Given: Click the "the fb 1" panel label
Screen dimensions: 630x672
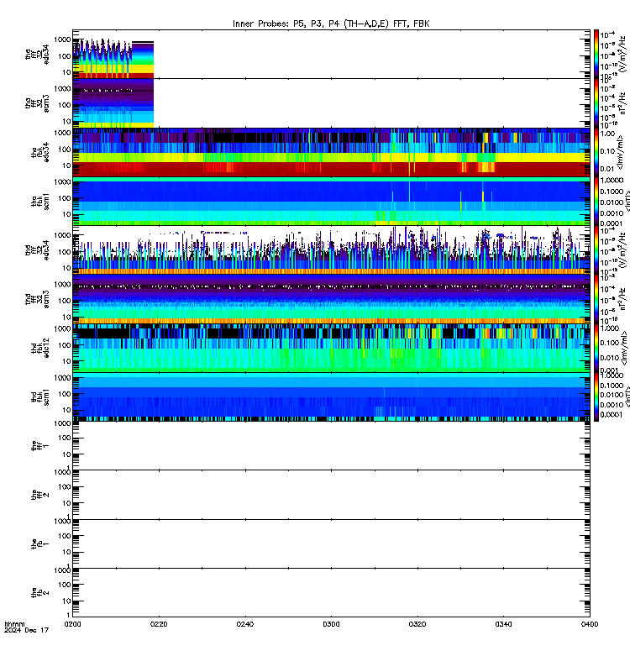Looking at the screenshot, I should (x=40, y=544).
